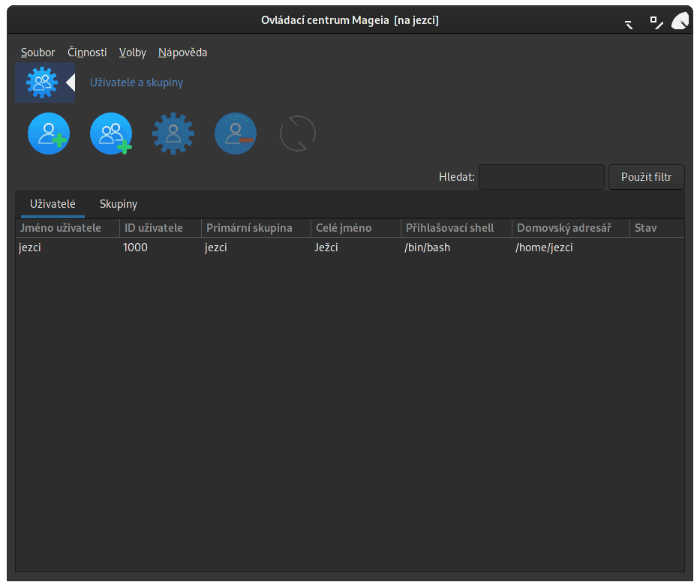Collapse sidebar with the left-pointing triangle
The image size is (700, 588).
click(71, 81)
